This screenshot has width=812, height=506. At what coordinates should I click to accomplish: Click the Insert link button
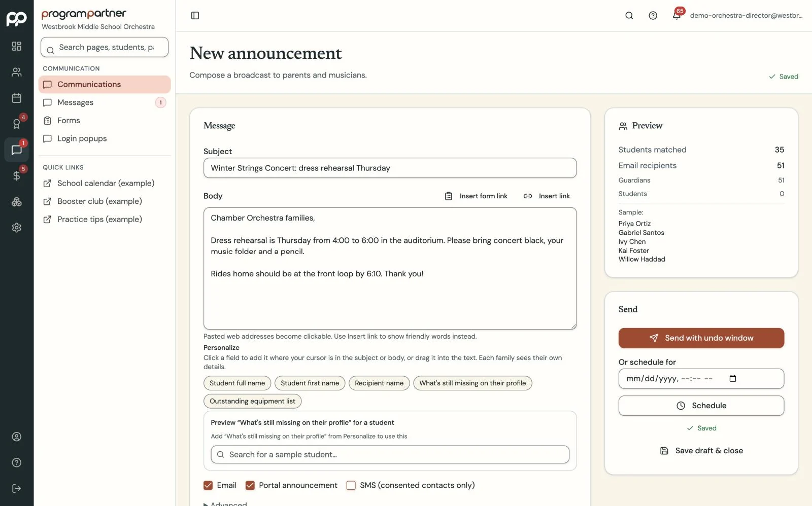[547, 196]
